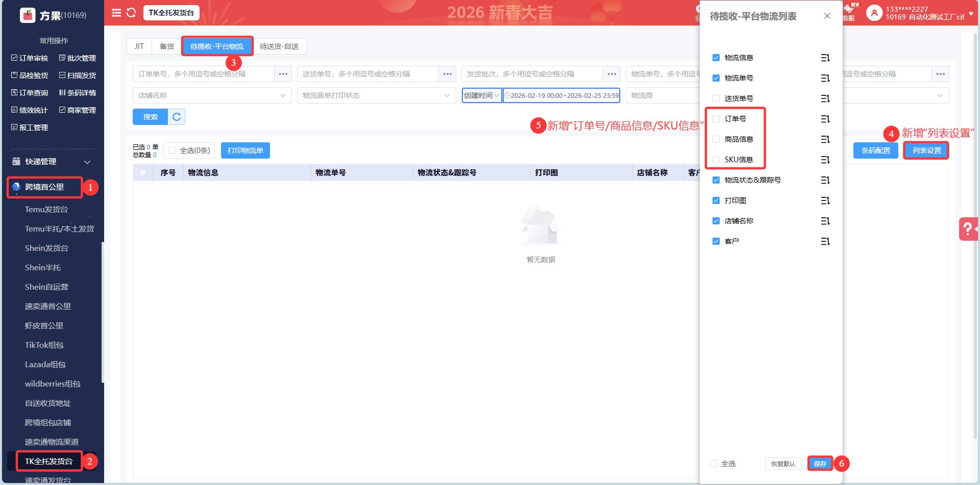Open Temu发货台 in the sidebar
The image size is (980, 485).
[x=46, y=210]
